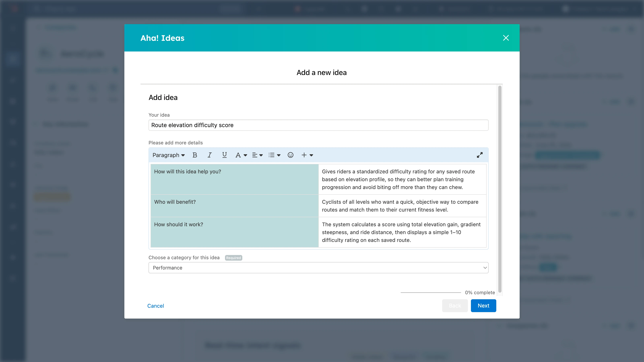Open the text color A menu
This screenshot has height=362, width=644.
pyautogui.click(x=241, y=155)
